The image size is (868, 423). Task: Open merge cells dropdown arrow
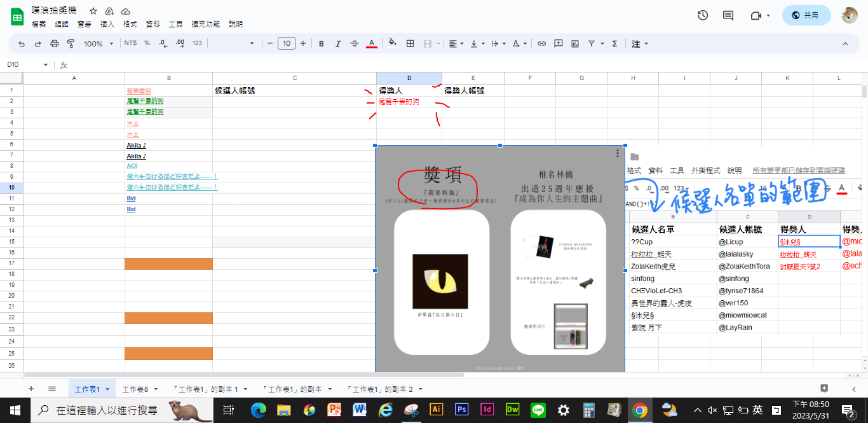pos(438,44)
